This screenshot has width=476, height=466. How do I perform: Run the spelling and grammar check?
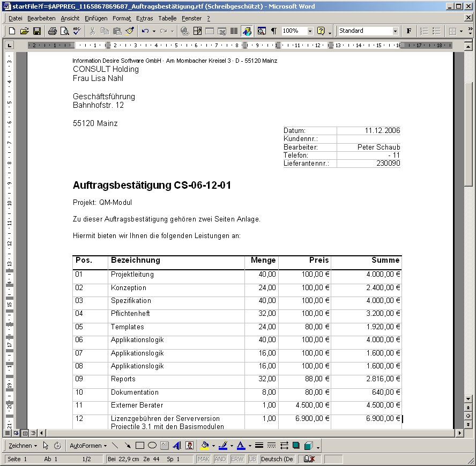coord(77,31)
